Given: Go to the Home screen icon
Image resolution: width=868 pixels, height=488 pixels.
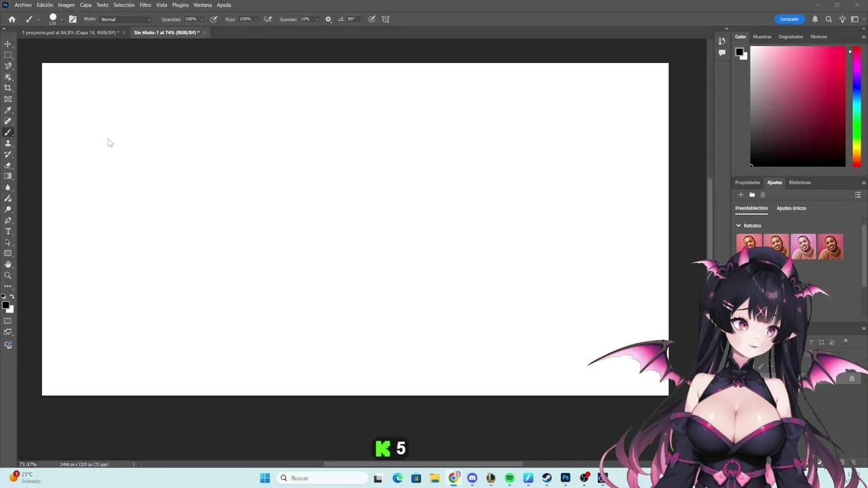Looking at the screenshot, I should click(12, 19).
